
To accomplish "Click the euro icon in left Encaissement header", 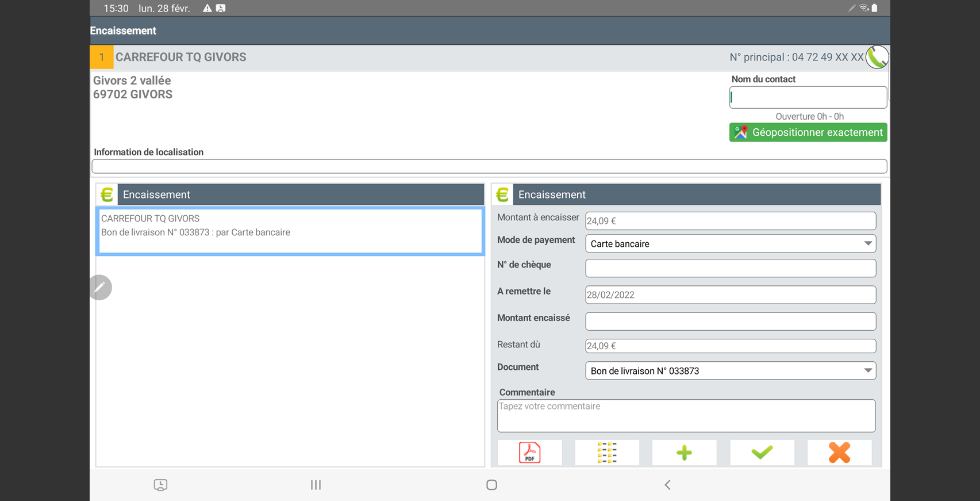I will 107,194.
